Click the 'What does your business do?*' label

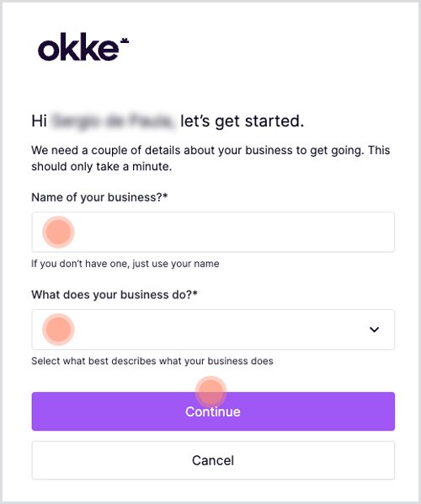coord(115,295)
